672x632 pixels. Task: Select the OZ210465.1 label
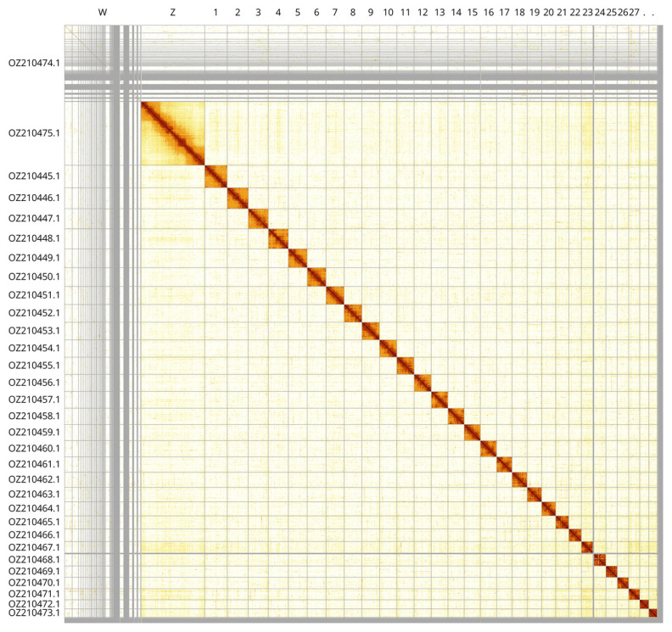(34, 523)
